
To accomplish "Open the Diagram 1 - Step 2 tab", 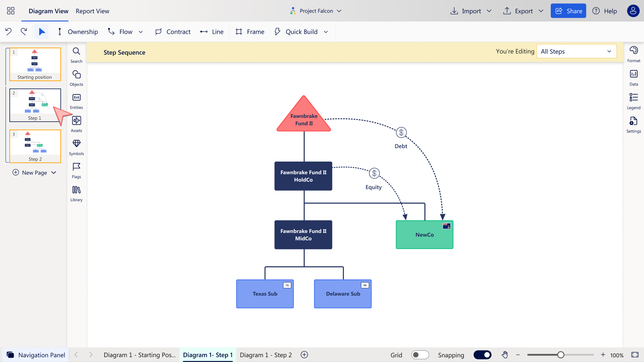I will coord(266,355).
